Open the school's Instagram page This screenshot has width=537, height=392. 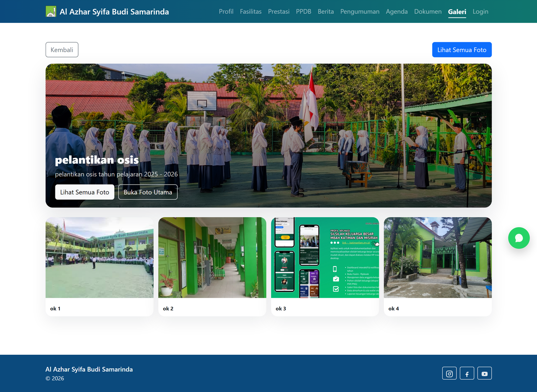[x=449, y=373]
